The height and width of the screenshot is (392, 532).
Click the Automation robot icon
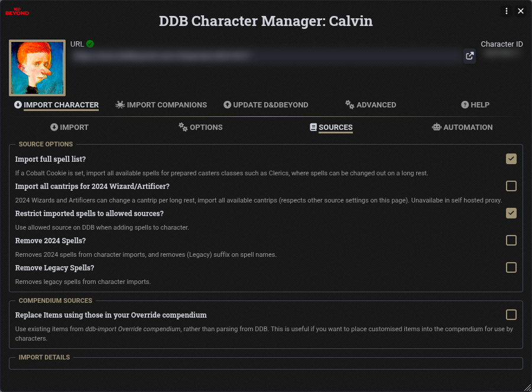click(x=436, y=127)
